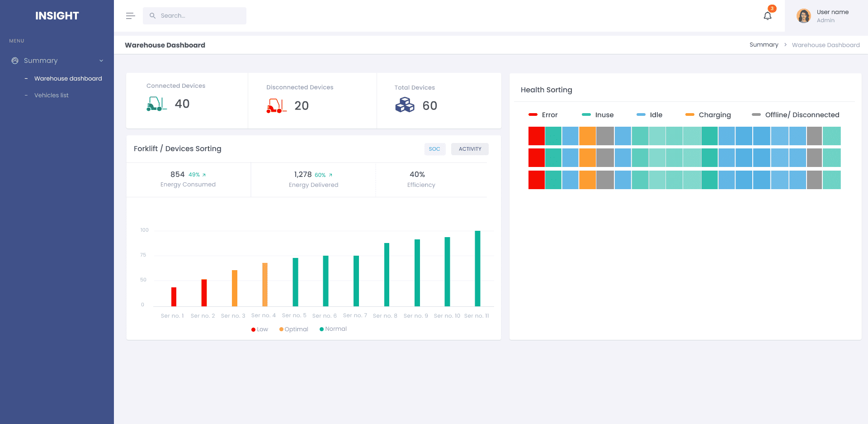868x424 pixels.
Task: Collapse the Summary menu chevron
Action: tap(101, 61)
